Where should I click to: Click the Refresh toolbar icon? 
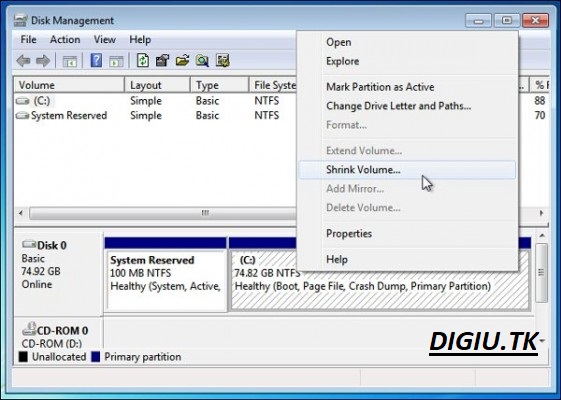pyautogui.click(x=143, y=60)
